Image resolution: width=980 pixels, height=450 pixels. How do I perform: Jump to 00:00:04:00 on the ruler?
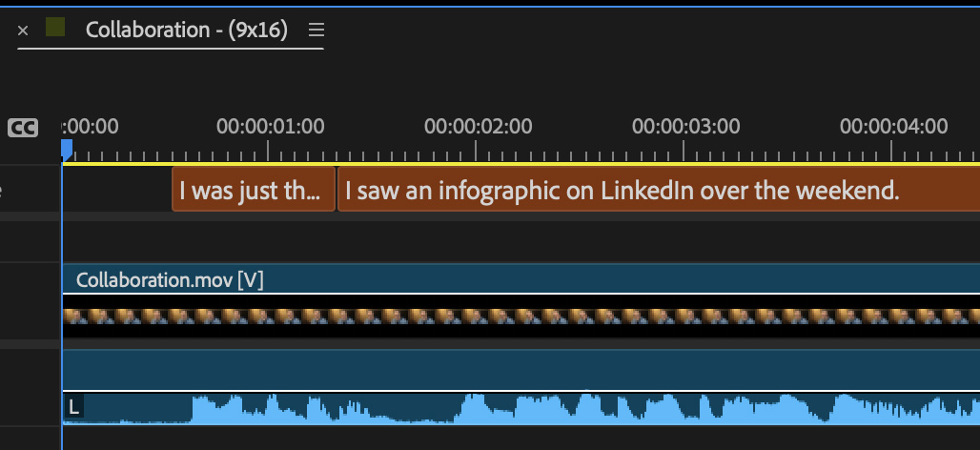click(x=891, y=151)
